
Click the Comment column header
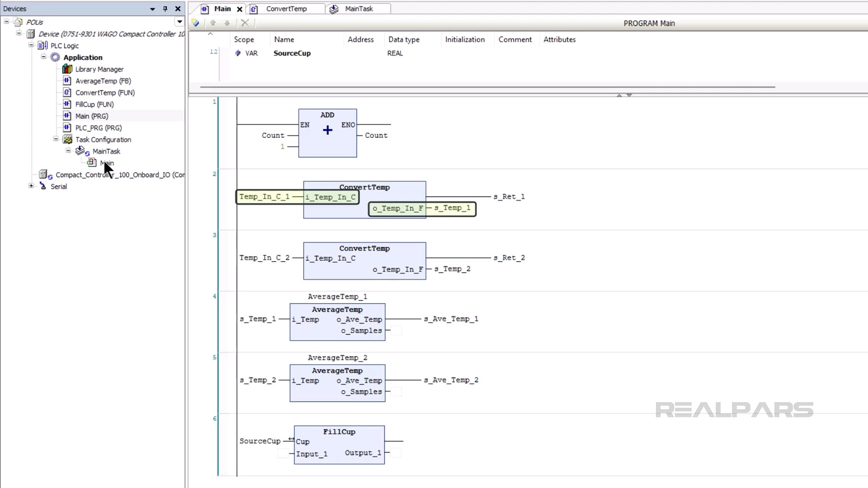(x=515, y=40)
